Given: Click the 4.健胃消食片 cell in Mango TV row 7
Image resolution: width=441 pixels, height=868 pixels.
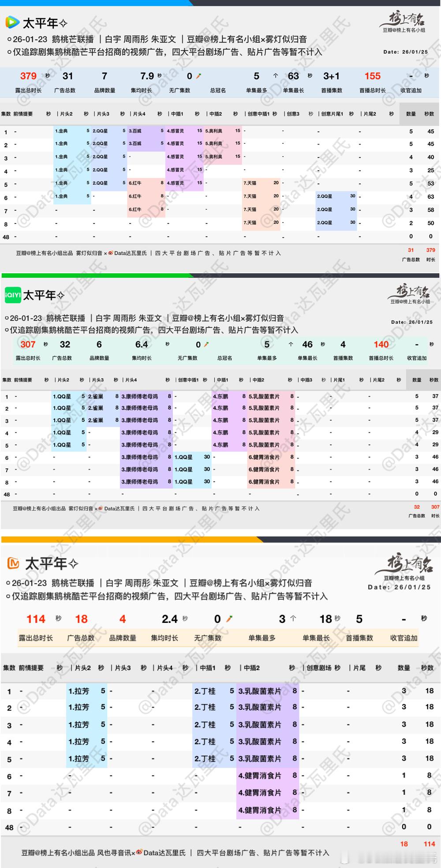Looking at the screenshot, I should 267,793.
